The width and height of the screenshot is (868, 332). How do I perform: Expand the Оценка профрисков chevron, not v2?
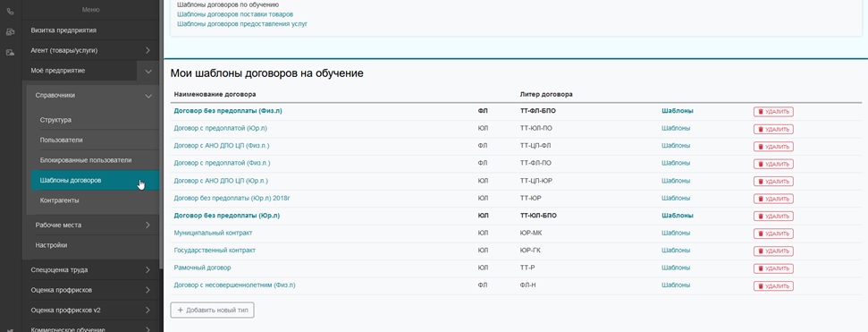(147, 290)
